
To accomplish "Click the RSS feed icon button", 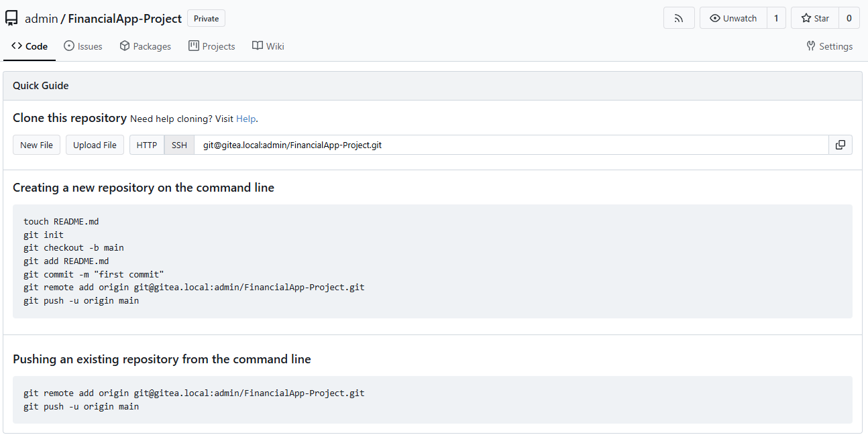I will coord(679,18).
